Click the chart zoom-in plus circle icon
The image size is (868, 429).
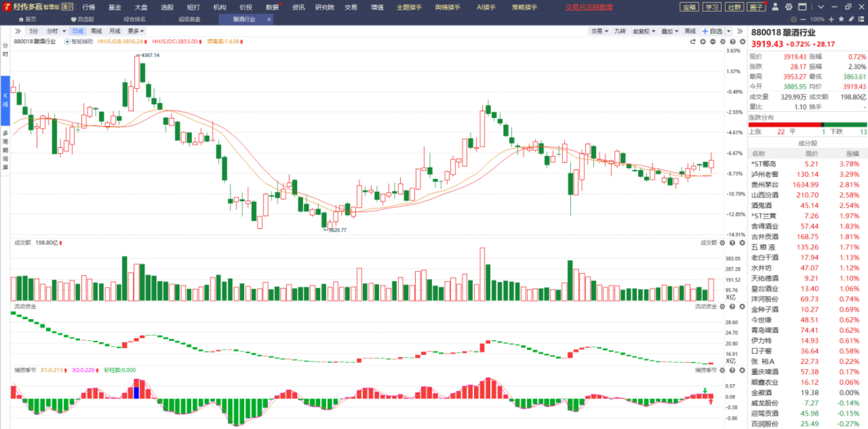click(703, 42)
